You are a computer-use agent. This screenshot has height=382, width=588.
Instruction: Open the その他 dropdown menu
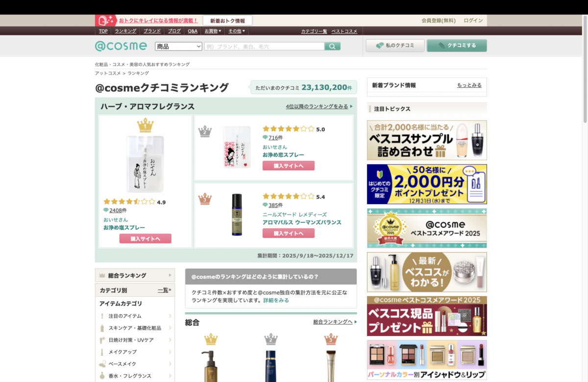click(x=236, y=31)
